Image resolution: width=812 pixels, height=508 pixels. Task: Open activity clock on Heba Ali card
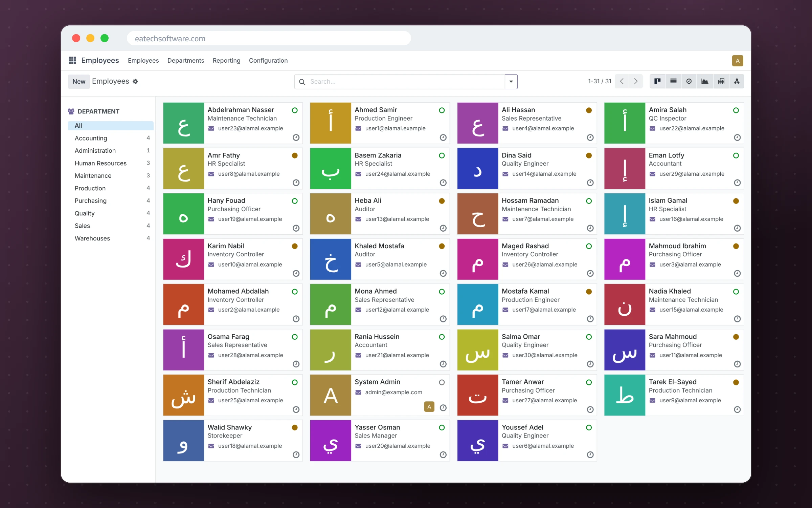coord(443,228)
